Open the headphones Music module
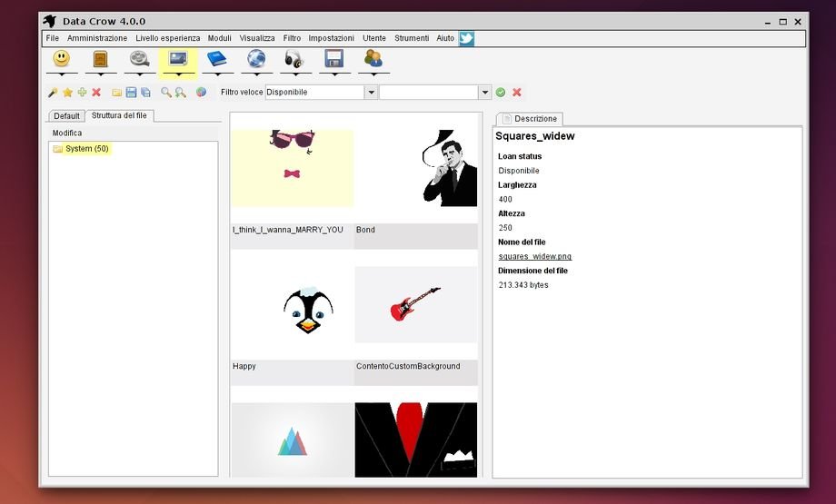This screenshot has height=504, width=836. [x=294, y=59]
